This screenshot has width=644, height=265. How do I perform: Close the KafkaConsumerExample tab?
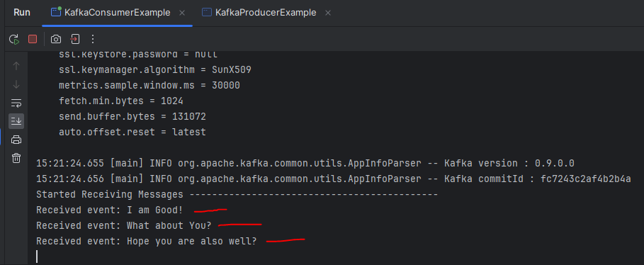pyautogui.click(x=181, y=13)
